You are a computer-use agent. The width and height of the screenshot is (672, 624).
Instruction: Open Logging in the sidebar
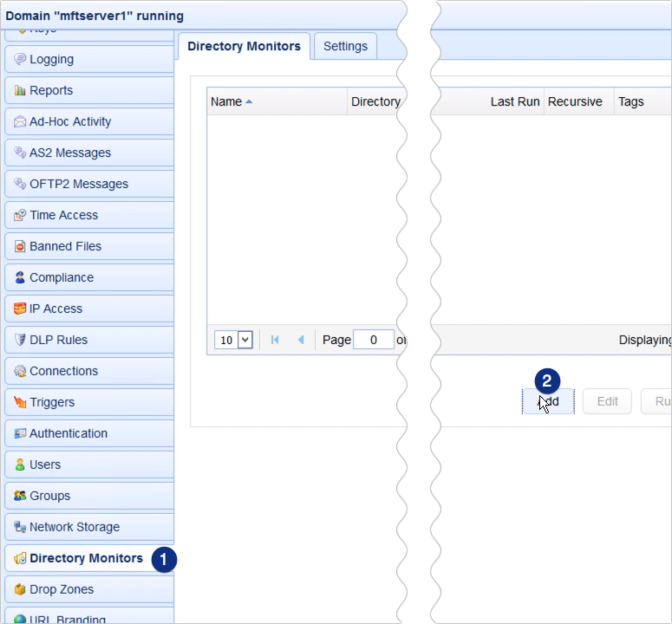pyautogui.click(x=89, y=59)
